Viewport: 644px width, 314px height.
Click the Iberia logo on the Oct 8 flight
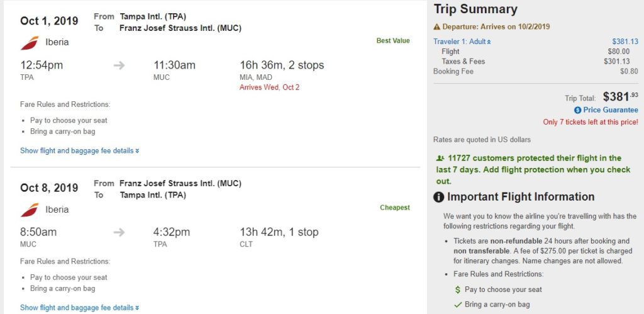(30, 210)
